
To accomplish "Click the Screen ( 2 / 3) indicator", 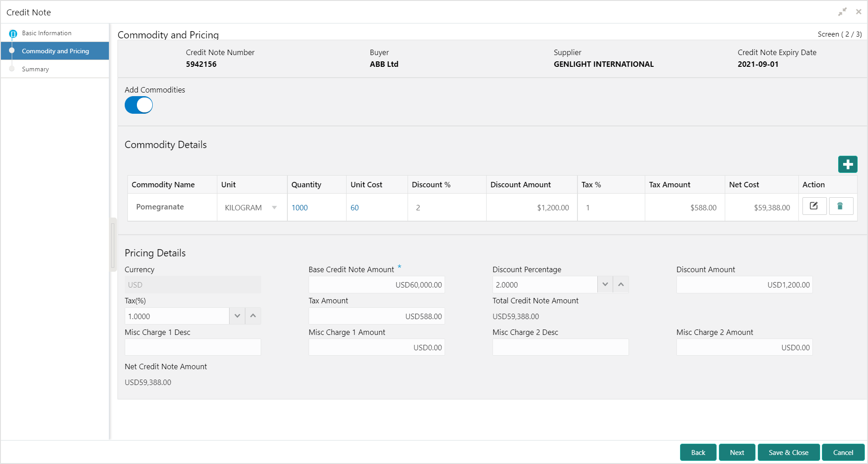I will (x=840, y=34).
